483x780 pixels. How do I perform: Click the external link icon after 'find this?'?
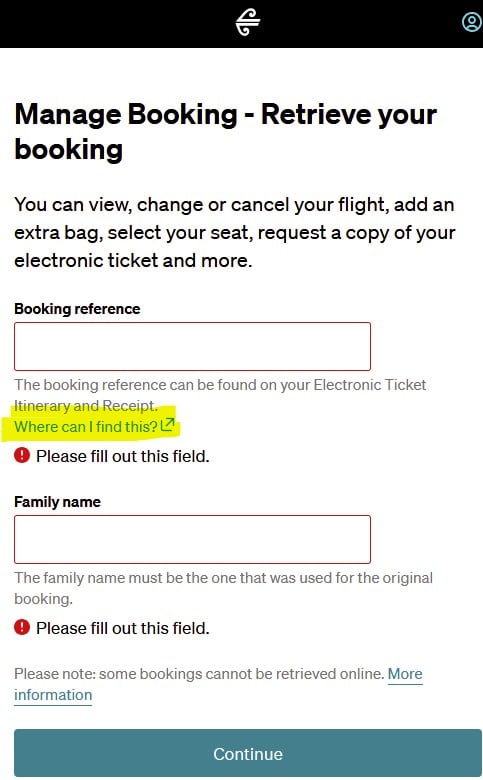[x=168, y=424]
